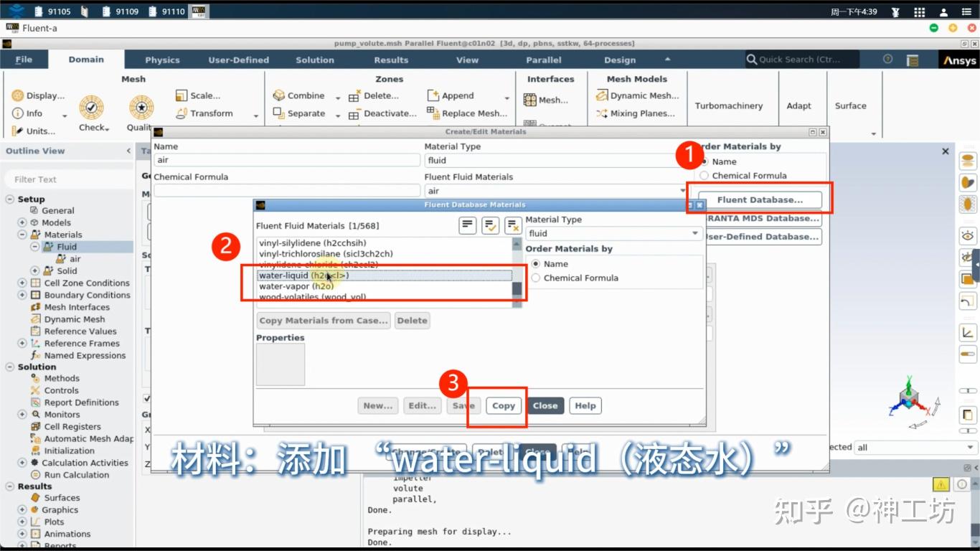Switch to the Physics ribbon tab

[x=162, y=60]
